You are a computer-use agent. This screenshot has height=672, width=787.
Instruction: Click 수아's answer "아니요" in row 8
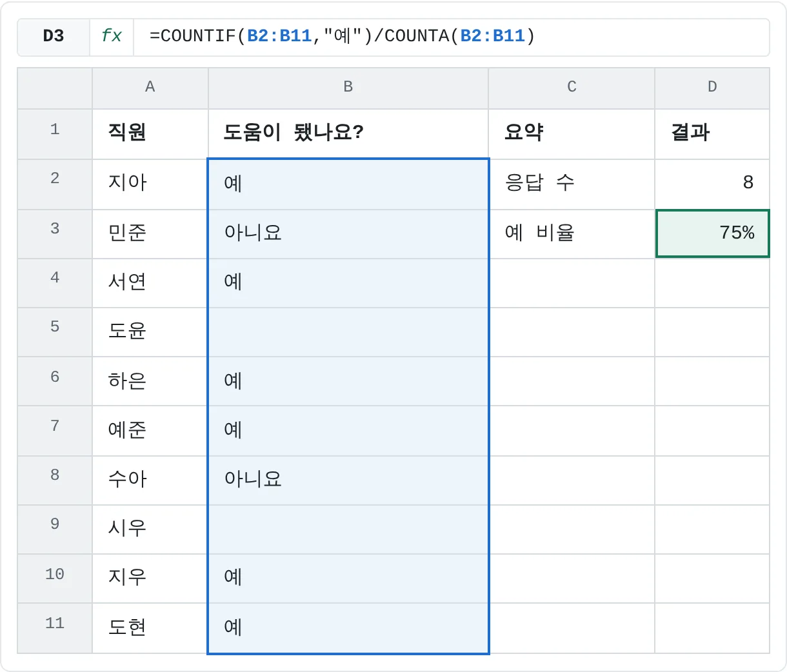(348, 480)
